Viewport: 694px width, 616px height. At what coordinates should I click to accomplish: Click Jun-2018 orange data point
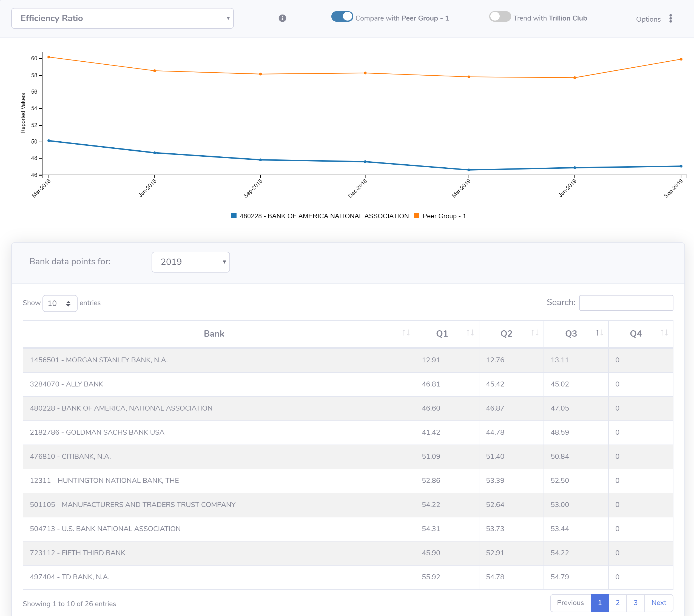pos(155,71)
